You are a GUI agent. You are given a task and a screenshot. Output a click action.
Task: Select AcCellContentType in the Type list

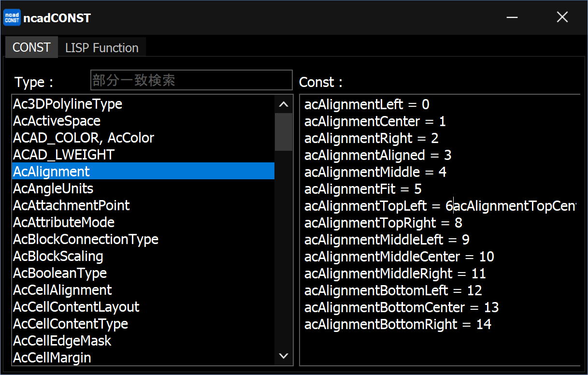(x=143, y=324)
